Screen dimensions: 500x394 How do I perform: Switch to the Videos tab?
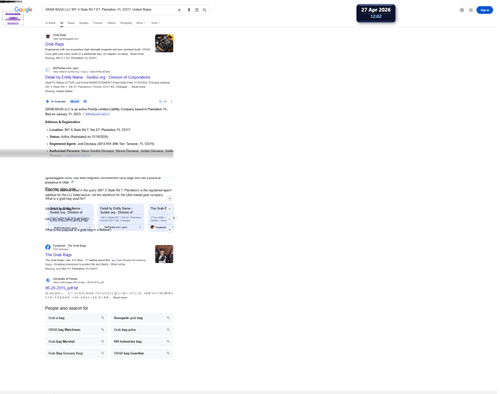point(111,23)
